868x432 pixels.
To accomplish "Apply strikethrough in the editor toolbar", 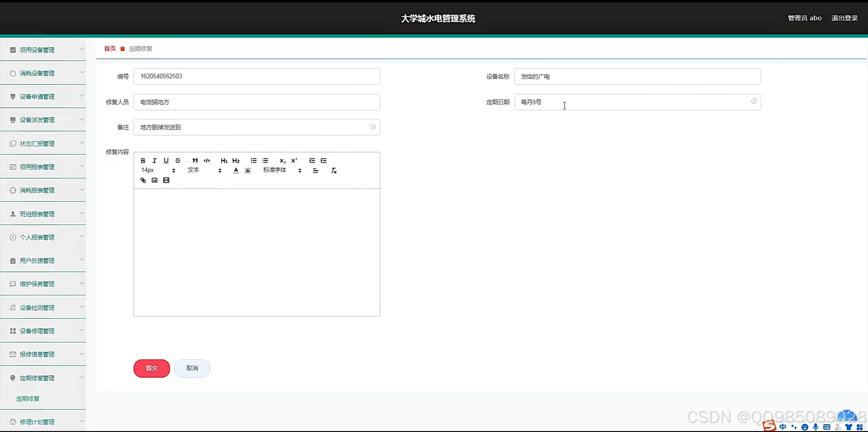I will click(x=178, y=161).
